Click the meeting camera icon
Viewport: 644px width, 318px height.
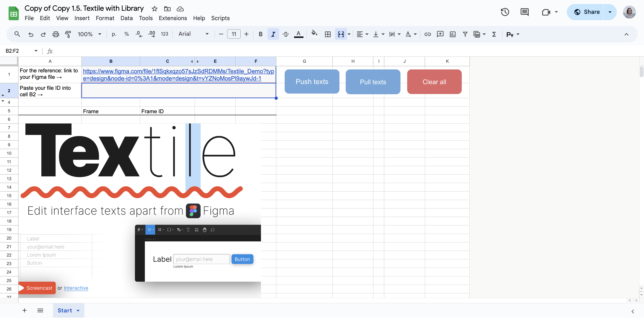click(x=546, y=12)
